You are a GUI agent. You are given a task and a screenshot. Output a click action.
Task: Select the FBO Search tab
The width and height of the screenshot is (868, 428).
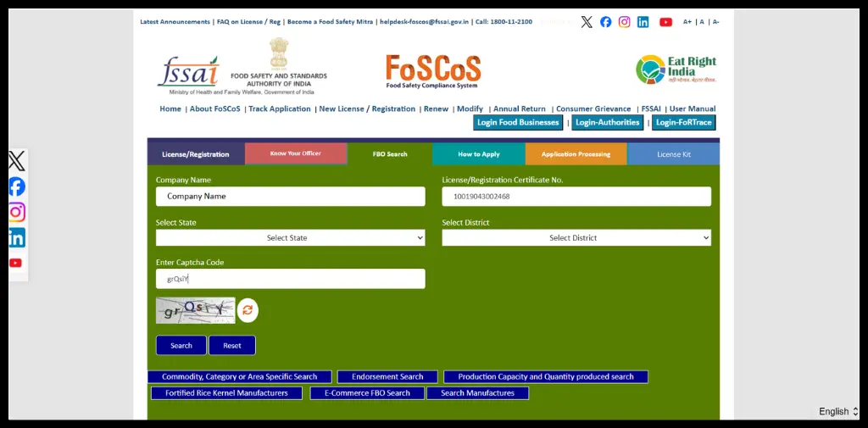[390, 154]
